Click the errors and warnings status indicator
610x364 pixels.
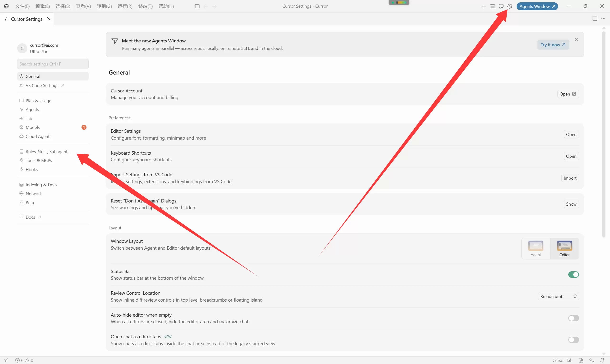point(24,360)
